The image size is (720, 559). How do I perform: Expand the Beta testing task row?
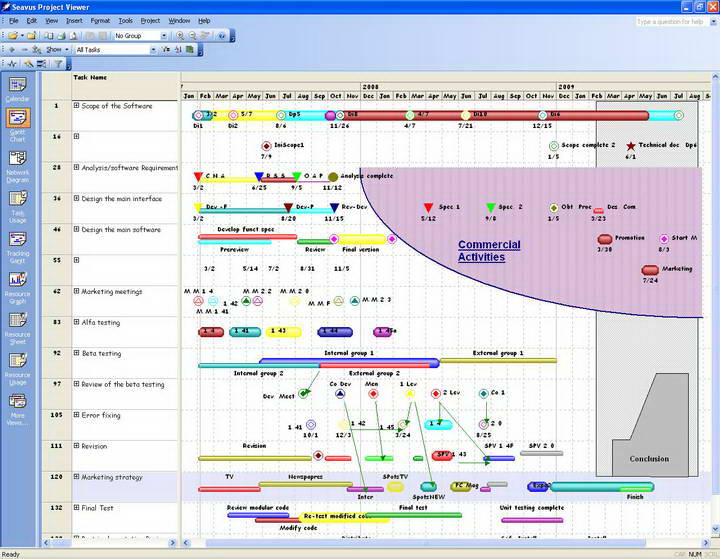pos(76,353)
